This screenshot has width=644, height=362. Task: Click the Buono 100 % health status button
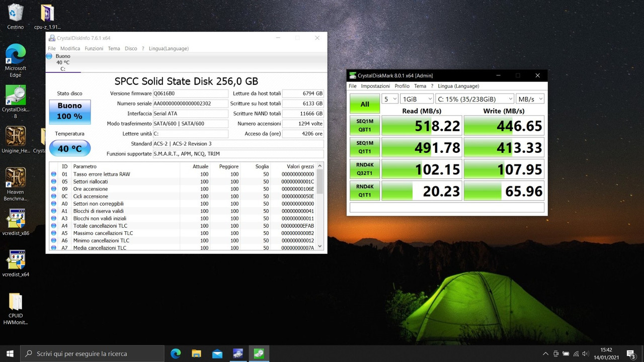tap(70, 111)
